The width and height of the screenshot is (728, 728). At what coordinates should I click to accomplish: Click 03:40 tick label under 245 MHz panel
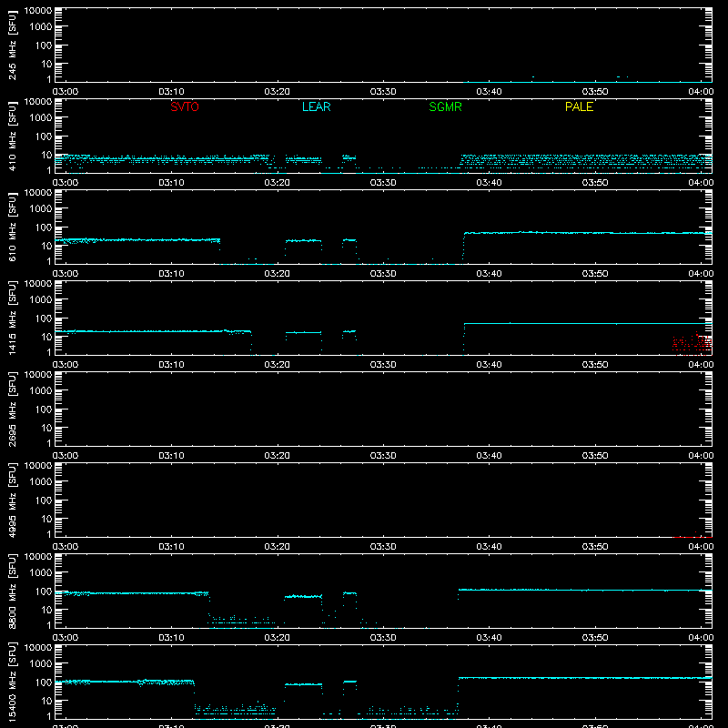pos(489,92)
